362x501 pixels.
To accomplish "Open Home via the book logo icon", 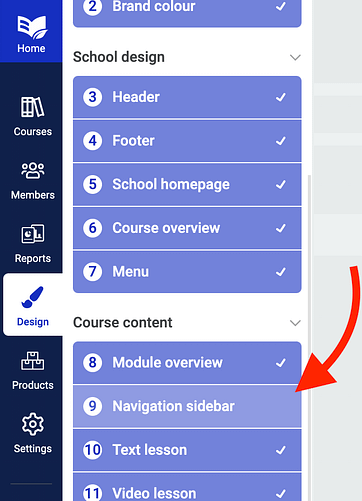I will coord(32,27).
